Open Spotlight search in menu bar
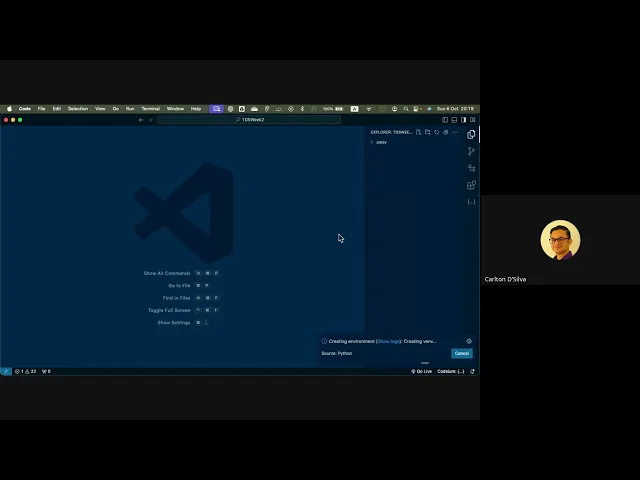640x480 pixels. pyautogui.click(x=406, y=109)
